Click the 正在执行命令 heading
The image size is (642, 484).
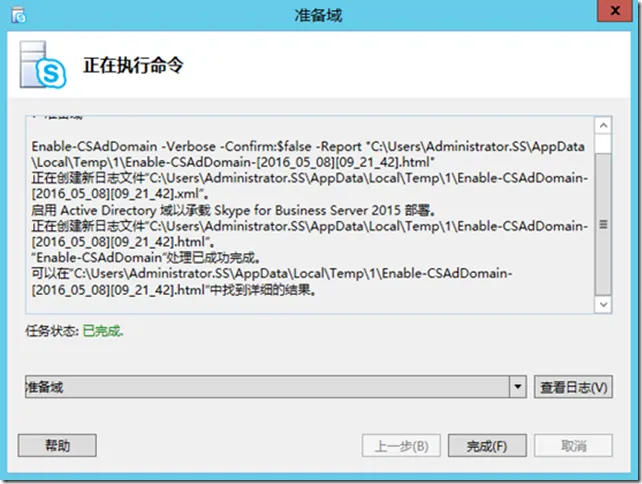coord(133,65)
